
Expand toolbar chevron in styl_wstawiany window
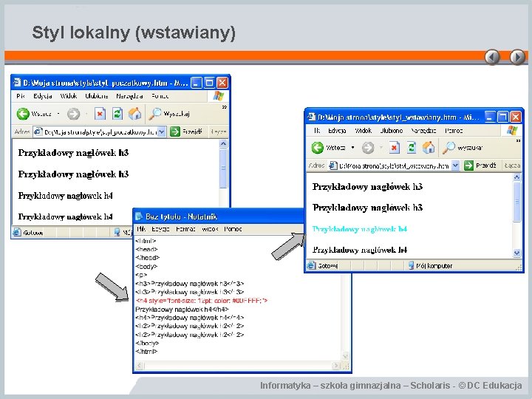pos(518,140)
